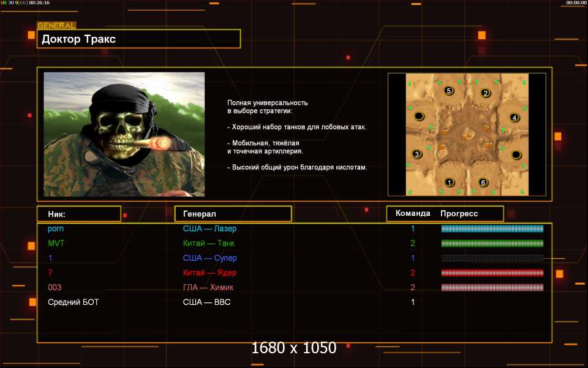Click the unnumbered black marker on minimap's left side

pos(419,116)
